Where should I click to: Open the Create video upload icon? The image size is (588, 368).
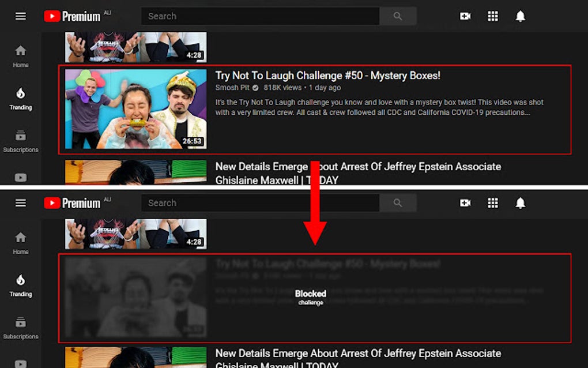pyautogui.click(x=465, y=16)
